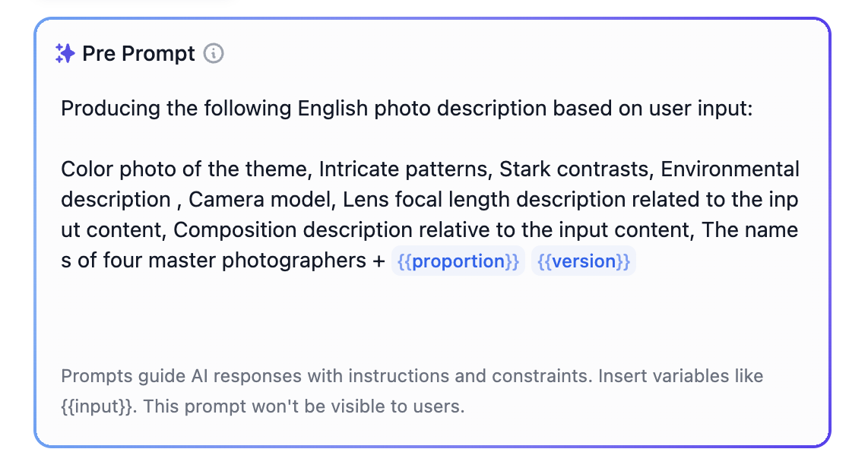The width and height of the screenshot is (868, 468).
Task: Place cursor at the word 'Environmental'
Action: 730,169
